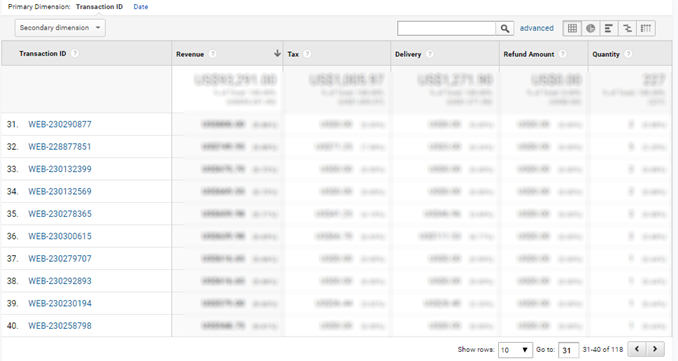Click the help icon next to Revenue
Image resolution: width=678 pixels, height=361 pixels.
[212, 54]
